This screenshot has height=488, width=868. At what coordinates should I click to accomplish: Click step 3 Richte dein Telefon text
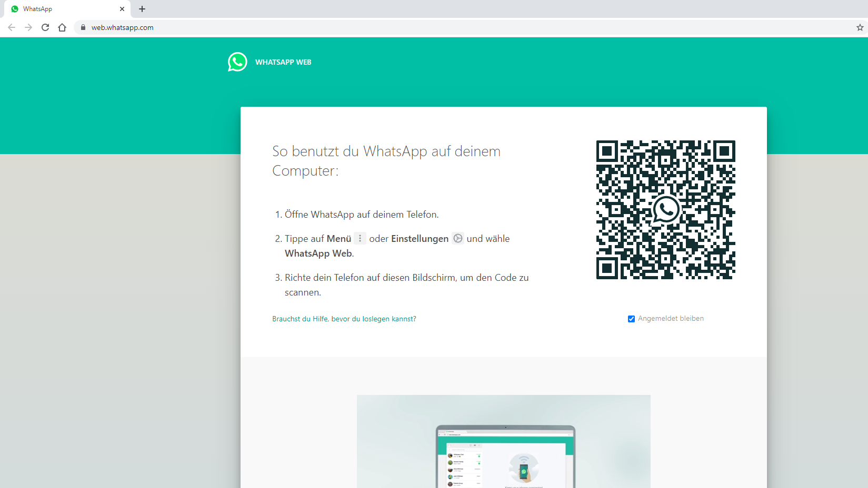coord(406,285)
